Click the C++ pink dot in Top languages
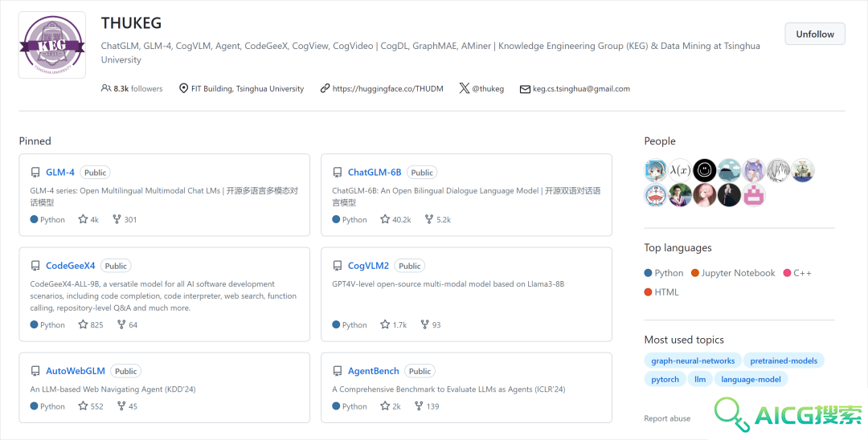868x440 pixels. pos(787,273)
